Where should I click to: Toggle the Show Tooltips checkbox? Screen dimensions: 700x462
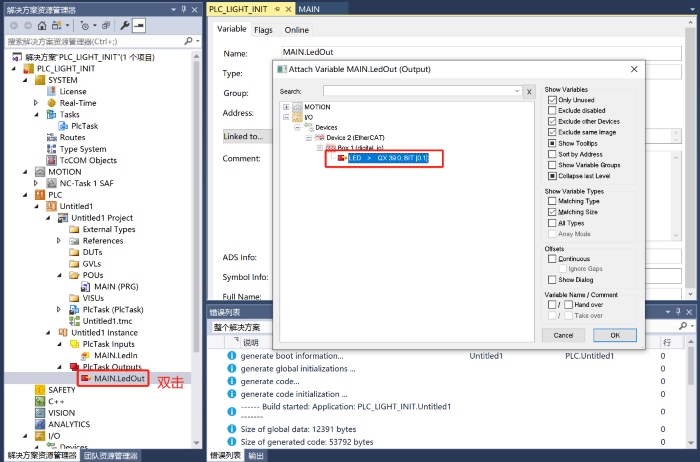click(552, 143)
